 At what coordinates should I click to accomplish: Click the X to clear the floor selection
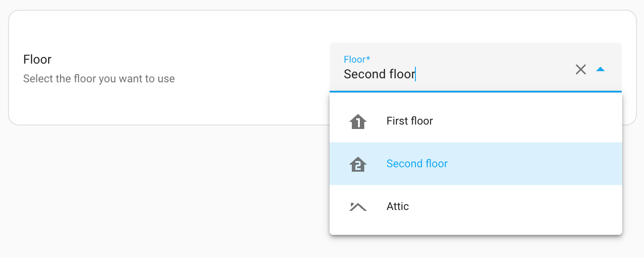click(x=581, y=69)
